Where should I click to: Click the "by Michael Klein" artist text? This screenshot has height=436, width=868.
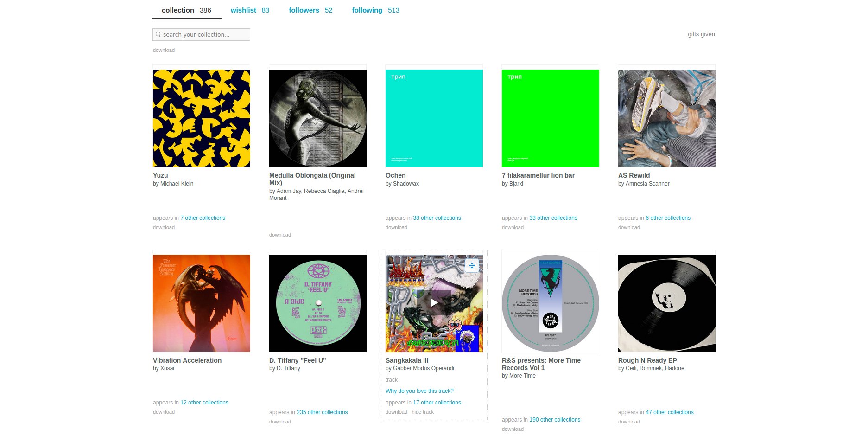pyautogui.click(x=173, y=184)
